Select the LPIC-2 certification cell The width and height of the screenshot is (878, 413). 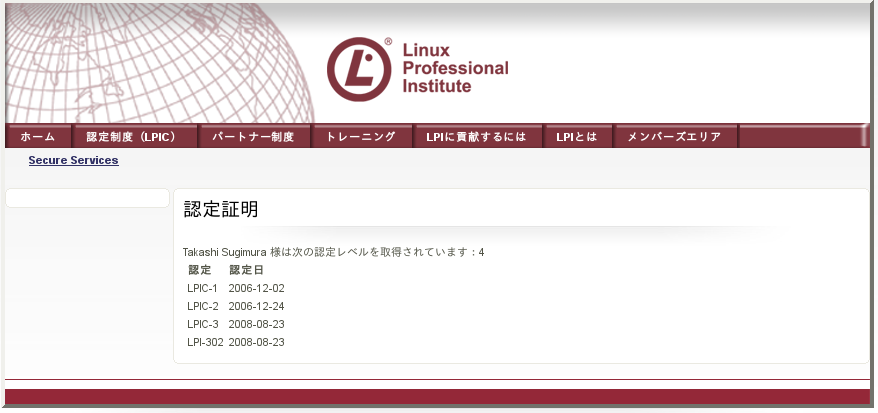203,307
